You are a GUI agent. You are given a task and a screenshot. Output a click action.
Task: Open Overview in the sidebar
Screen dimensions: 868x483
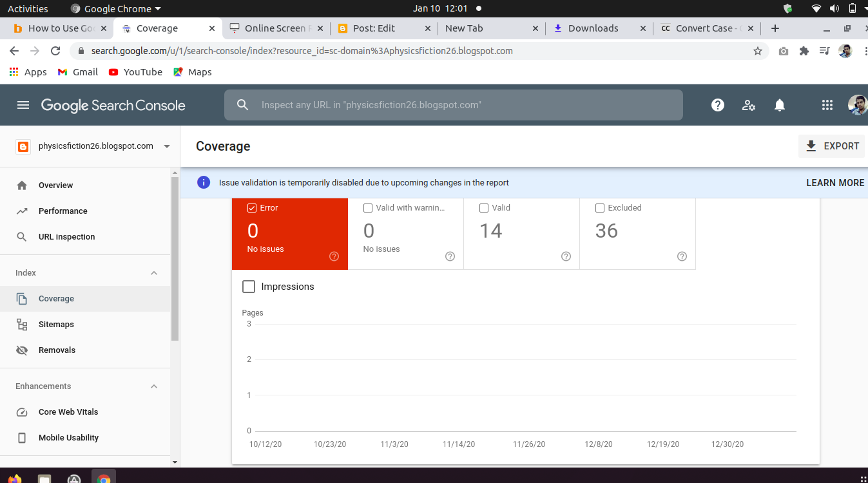85,185
